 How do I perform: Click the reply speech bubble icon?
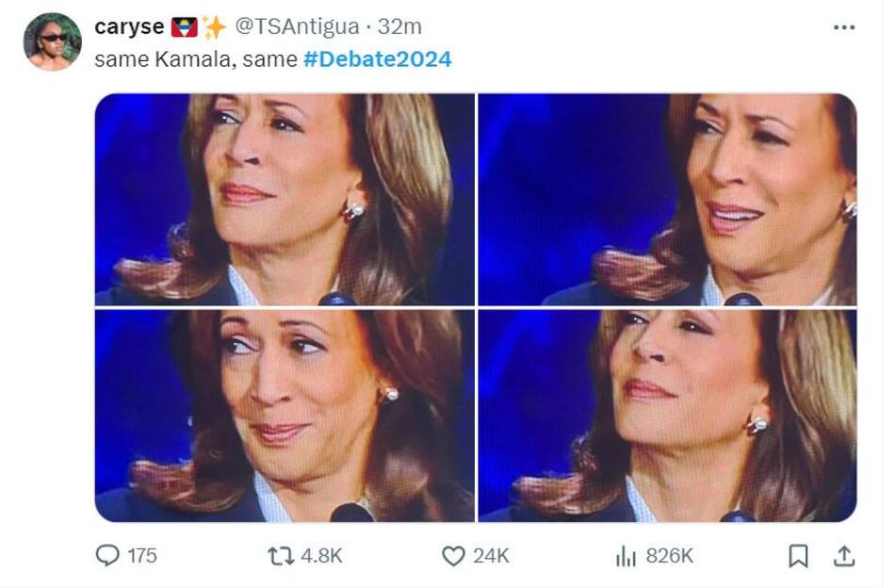coord(108,557)
